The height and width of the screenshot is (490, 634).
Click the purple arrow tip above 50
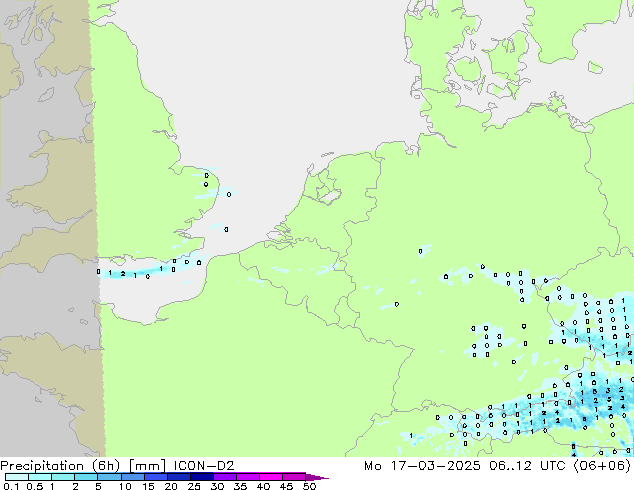click(317, 477)
